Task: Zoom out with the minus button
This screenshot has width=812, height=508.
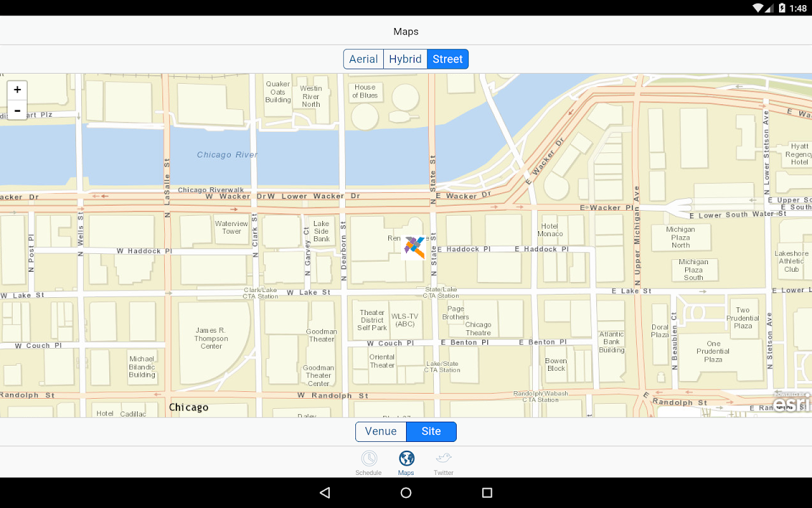Action: coord(17,110)
